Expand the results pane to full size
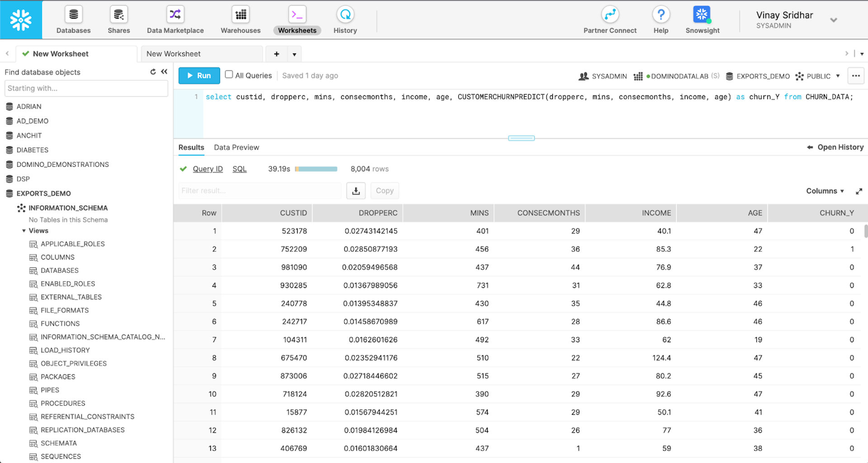The image size is (868, 463). (859, 191)
